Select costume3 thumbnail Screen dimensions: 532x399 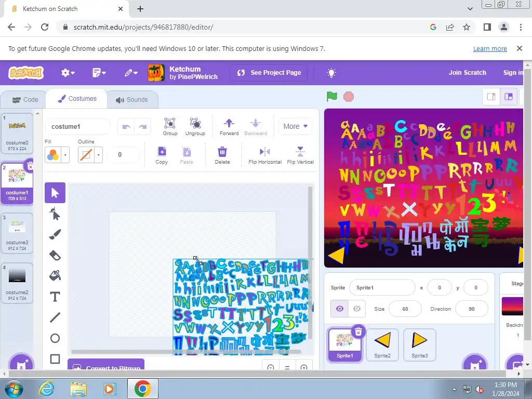point(17,233)
